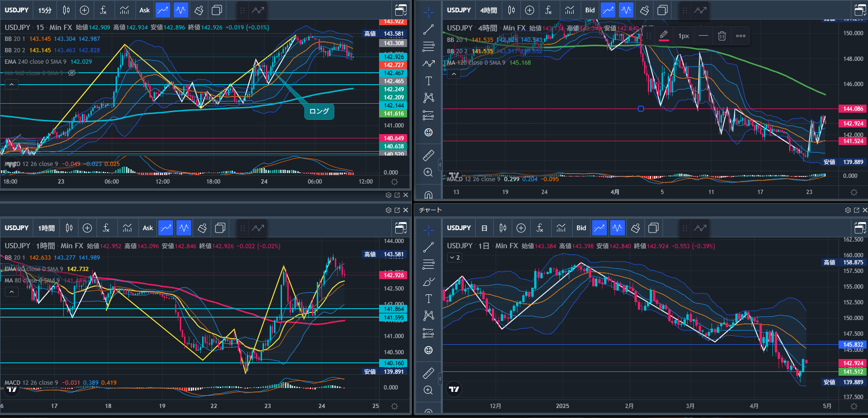Toggle trend line overlay button in 15分 chart
The image size is (868, 418).
(163, 10)
